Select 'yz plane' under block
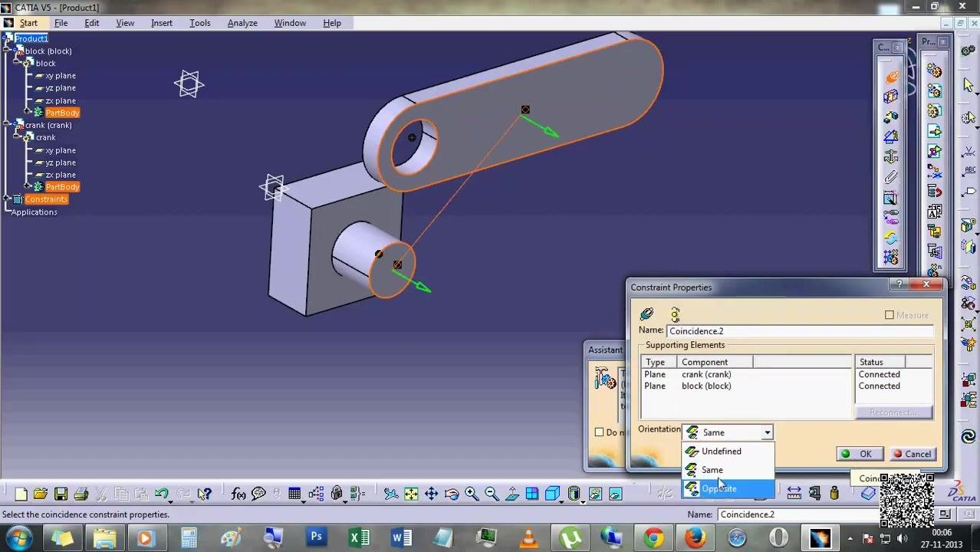 tap(61, 88)
